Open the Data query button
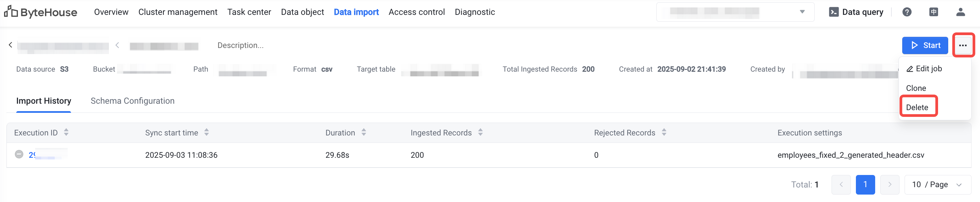The image size is (980, 202). [856, 12]
